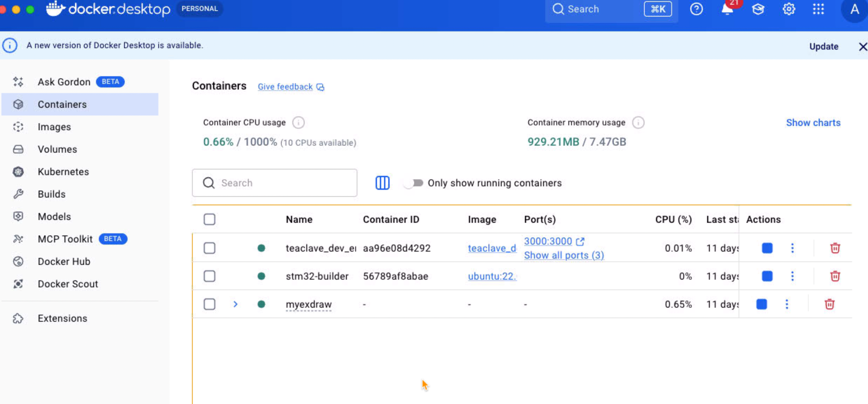Click the Docker Desktop whale logo
Image resolution: width=868 pixels, height=404 pixels.
pos(55,8)
